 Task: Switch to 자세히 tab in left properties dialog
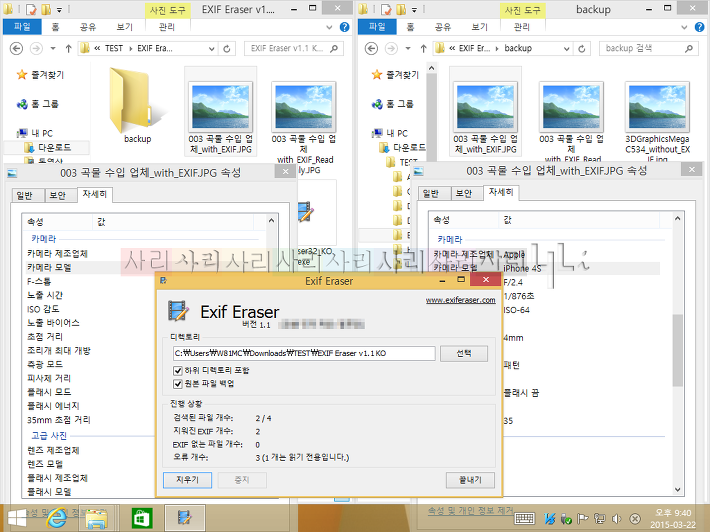(95, 194)
